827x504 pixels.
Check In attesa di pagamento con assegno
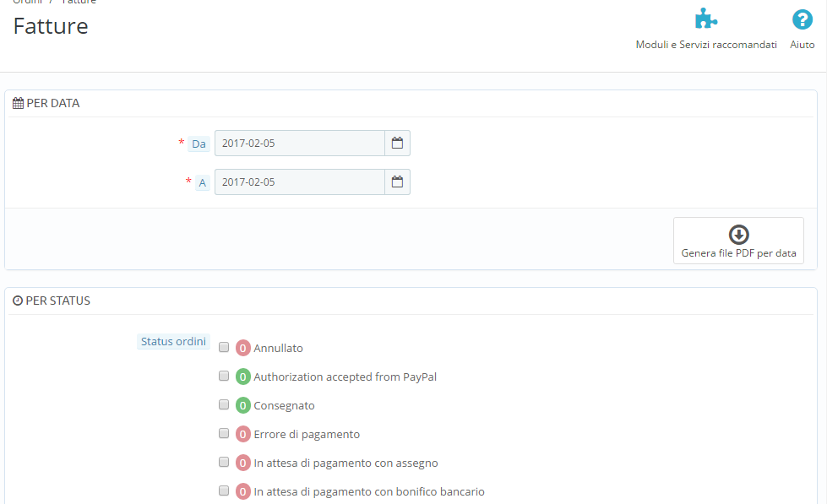[x=223, y=462]
